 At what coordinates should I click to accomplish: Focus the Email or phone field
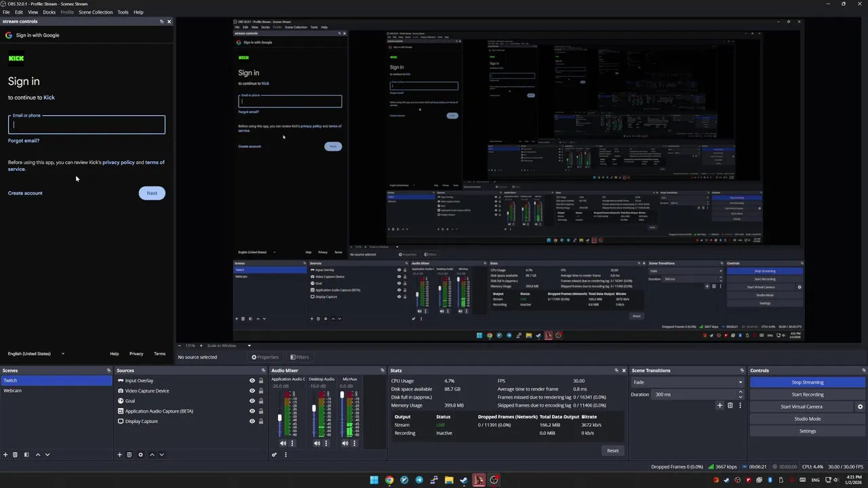86,124
